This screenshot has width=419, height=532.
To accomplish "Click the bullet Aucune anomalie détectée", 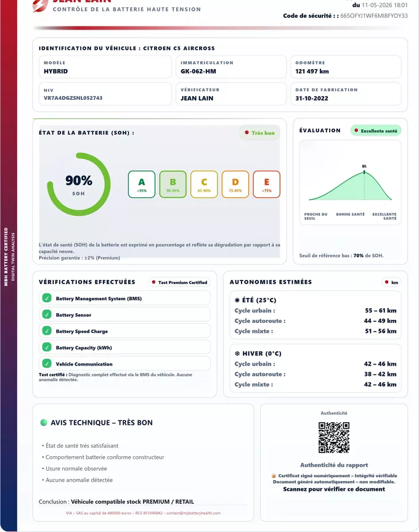I will [77, 480].
